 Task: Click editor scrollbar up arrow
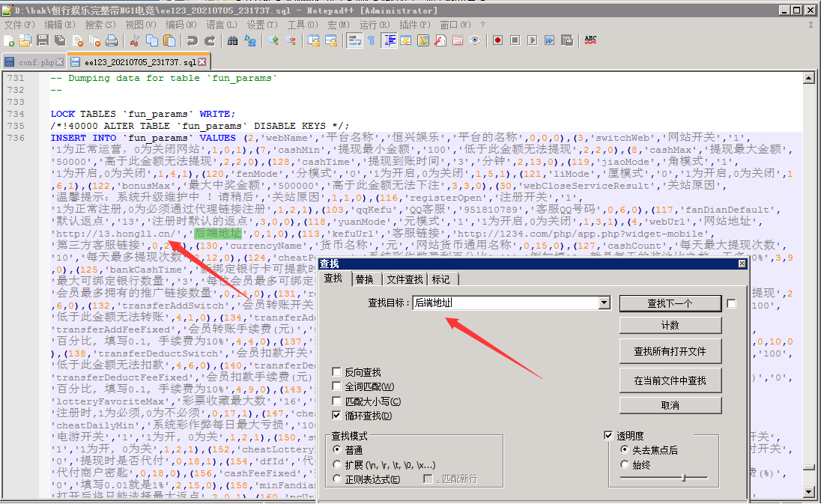click(809, 79)
